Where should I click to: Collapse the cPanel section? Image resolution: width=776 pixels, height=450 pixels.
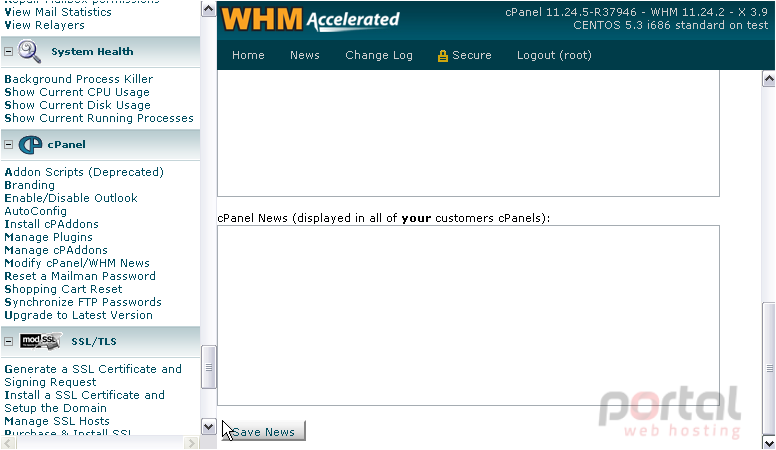point(8,145)
